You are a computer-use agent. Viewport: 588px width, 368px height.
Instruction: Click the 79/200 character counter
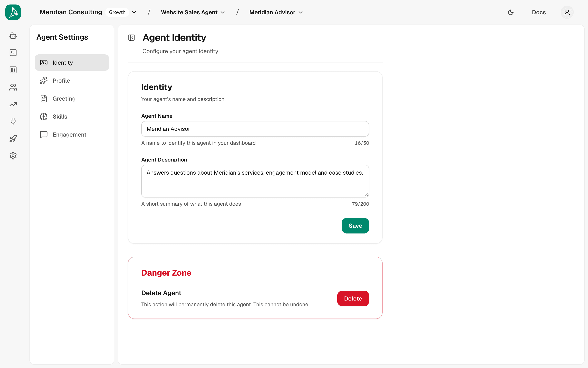(x=360, y=204)
